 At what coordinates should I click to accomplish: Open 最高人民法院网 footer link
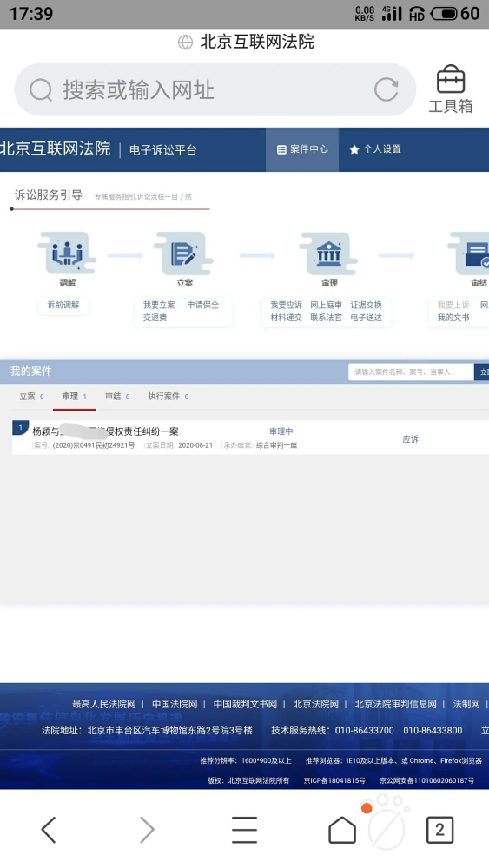point(103,704)
